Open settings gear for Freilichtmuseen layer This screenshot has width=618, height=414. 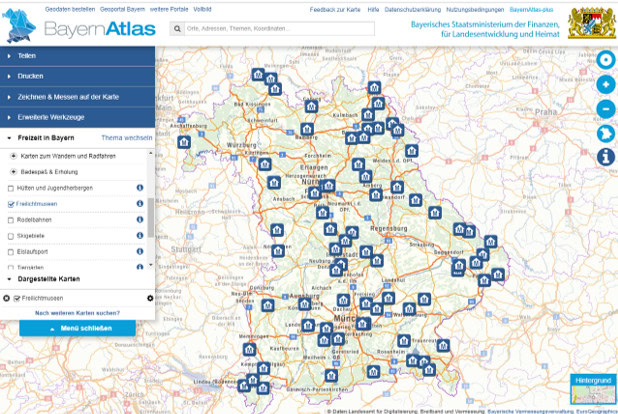[x=150, y=298]
